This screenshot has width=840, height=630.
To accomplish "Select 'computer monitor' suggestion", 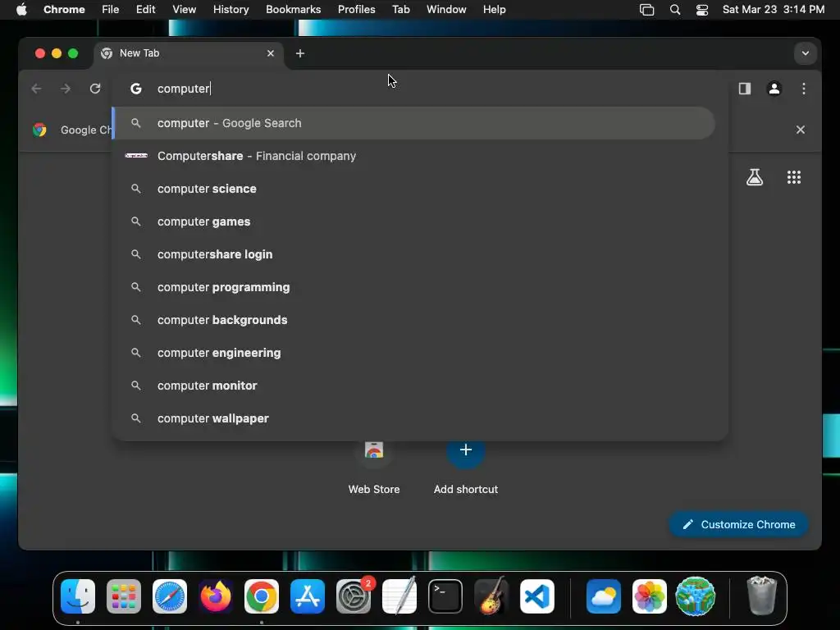I will click(413, 386).
